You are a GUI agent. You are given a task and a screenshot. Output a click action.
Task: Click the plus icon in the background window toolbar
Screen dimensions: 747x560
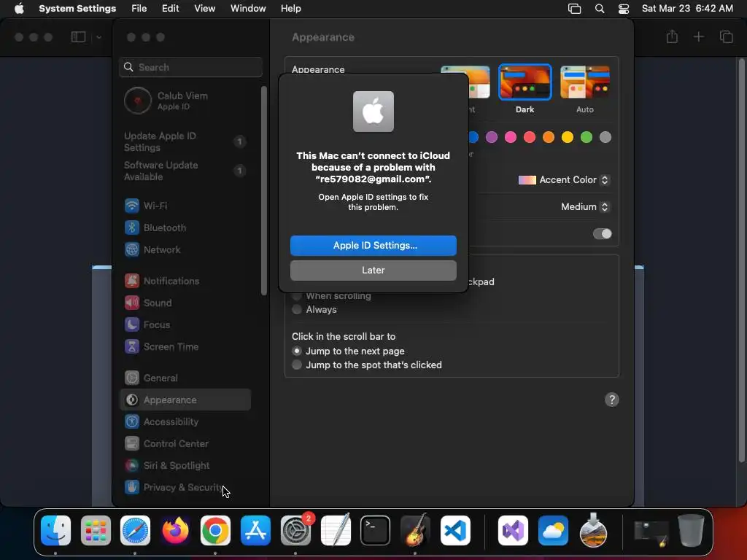698,36
